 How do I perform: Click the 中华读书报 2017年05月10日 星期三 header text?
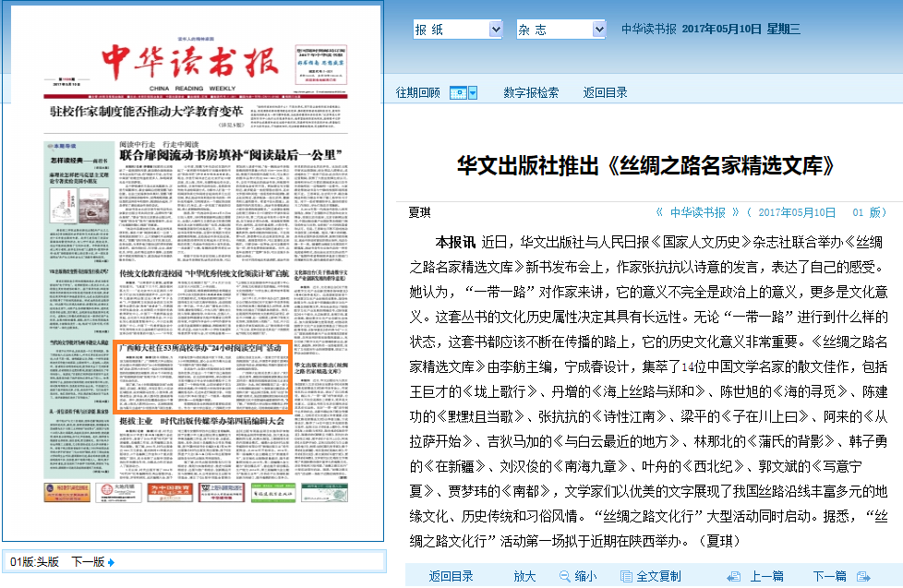[x=711, y=30]
